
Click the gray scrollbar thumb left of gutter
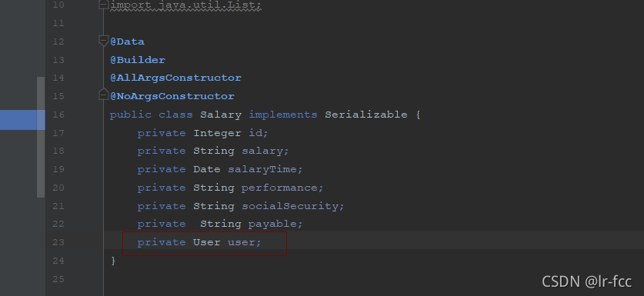pyautogui.click(x=41, y=137)
